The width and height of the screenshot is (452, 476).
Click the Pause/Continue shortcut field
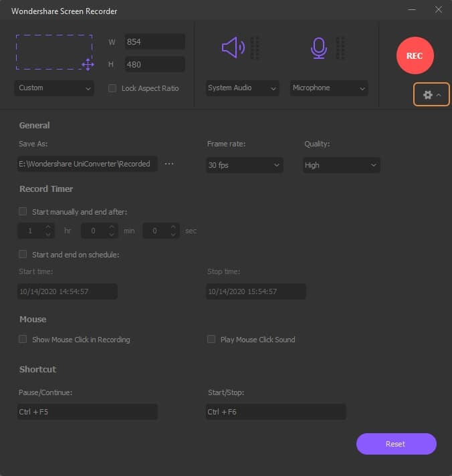[x=88, y=412]
